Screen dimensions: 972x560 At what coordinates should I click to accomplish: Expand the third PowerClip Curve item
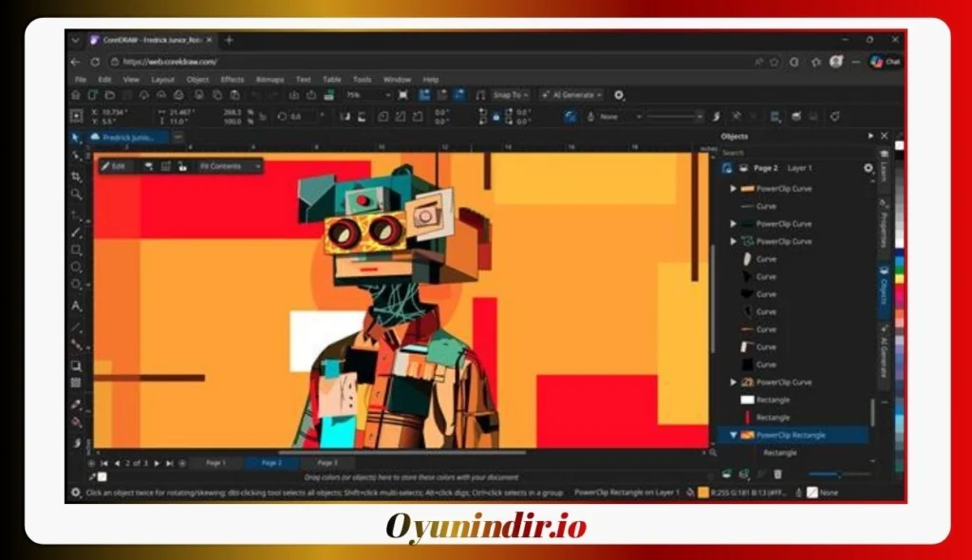click(x=733, y=241)
